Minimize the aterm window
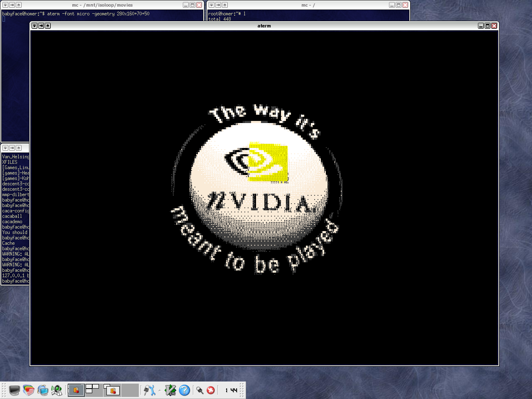This screenshot has width=532, height=399. click(x=481, y=26)
